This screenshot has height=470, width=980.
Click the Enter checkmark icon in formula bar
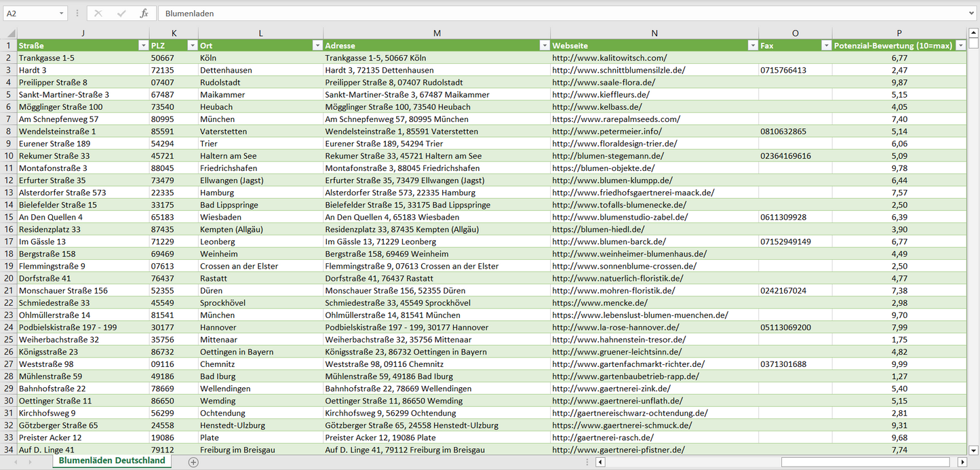point(121,14)
